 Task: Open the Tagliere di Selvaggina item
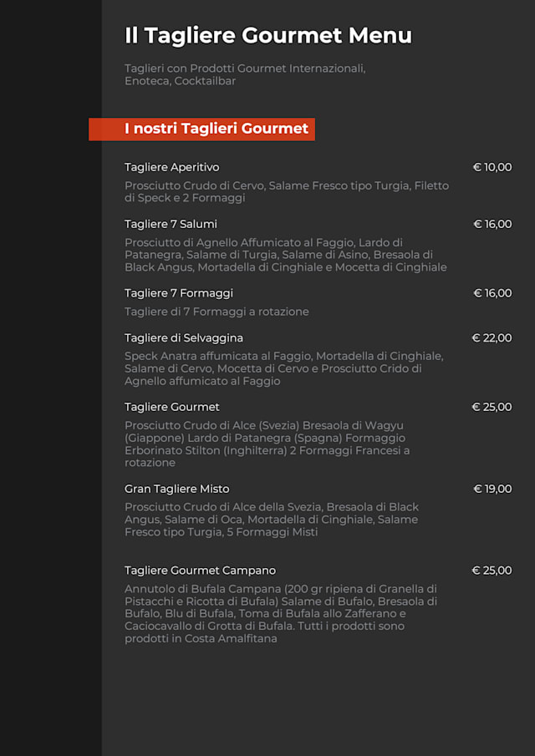click(183, 338)
